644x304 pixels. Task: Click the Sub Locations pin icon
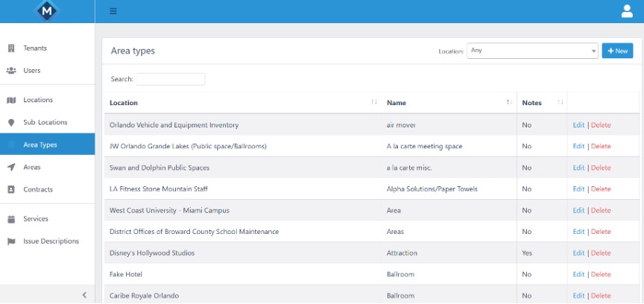click(11, 122)
